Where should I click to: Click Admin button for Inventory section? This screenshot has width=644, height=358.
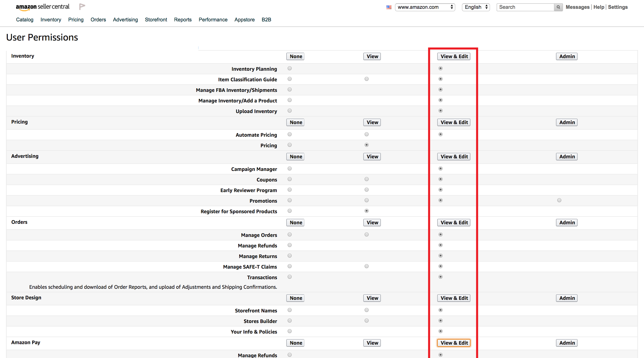[567, 56]
